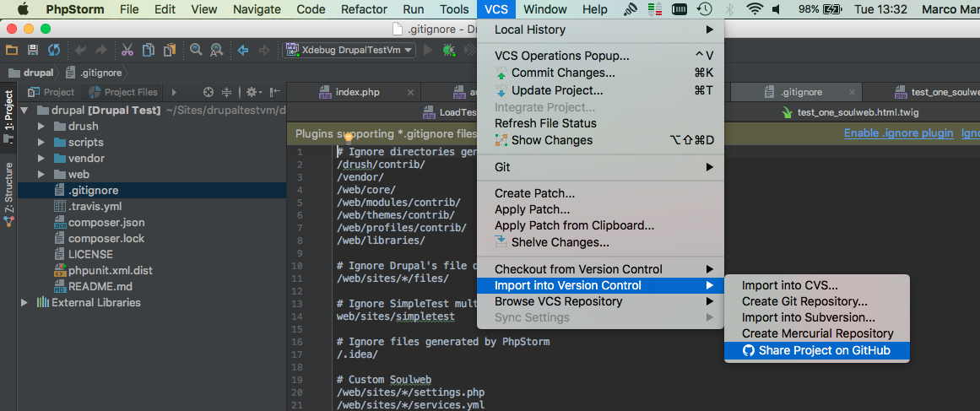Expand the External Libraries node
This screenshot has height=411, width=980.
[25, 302]
